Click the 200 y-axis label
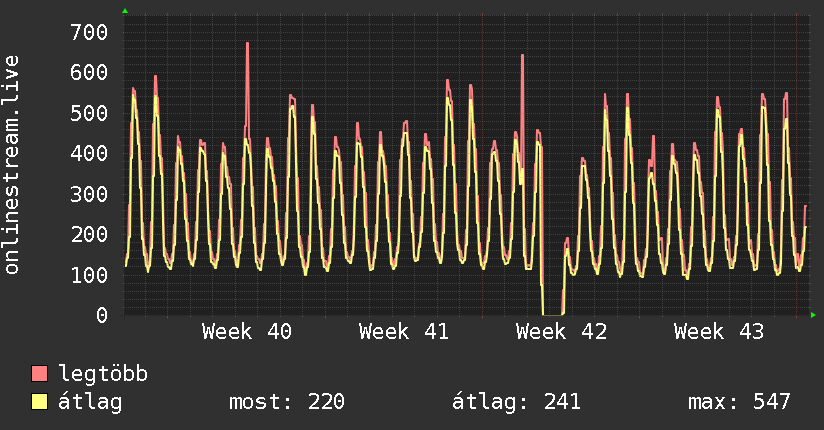Image resolution: width=824 pixels, height=430 pixels. coord(89,234)
